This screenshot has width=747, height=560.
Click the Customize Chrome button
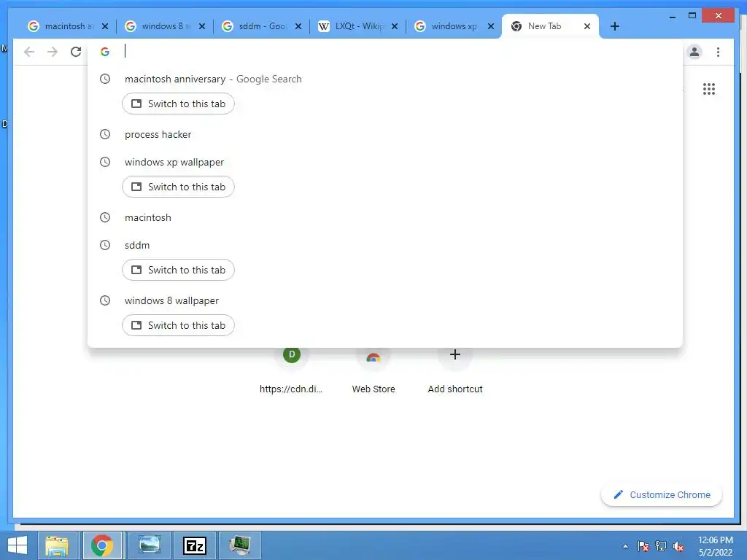click(661, 495)
